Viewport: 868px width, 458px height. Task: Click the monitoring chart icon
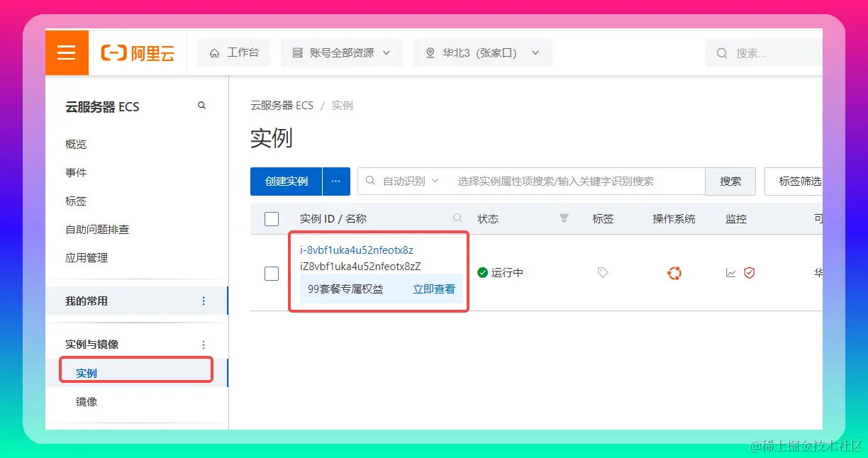[731, 273]
